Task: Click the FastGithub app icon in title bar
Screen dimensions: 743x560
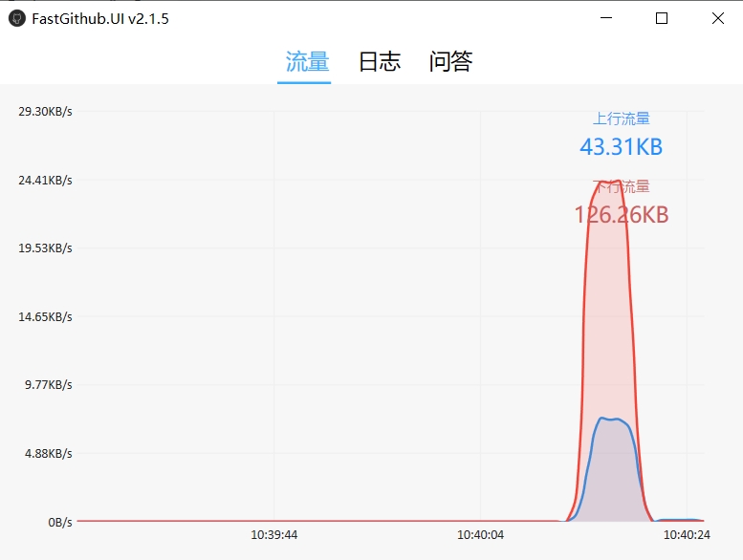Action: point(16,19)
